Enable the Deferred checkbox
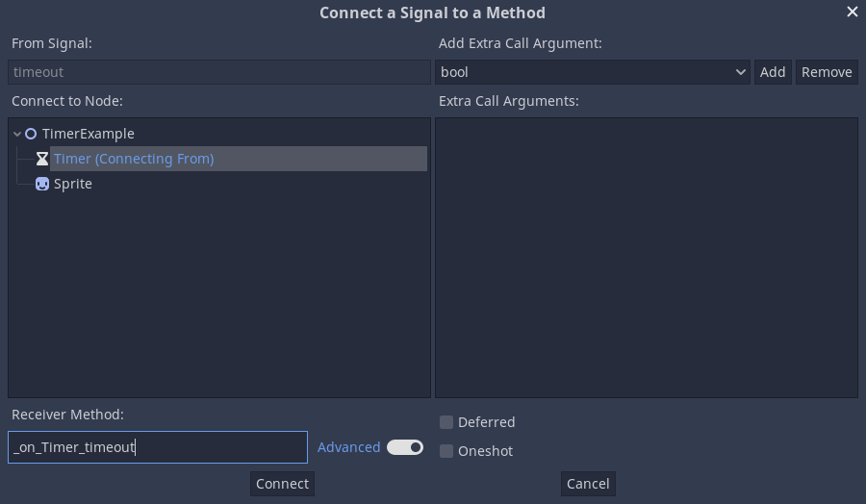Screen dimensions: 866x504 446,422
